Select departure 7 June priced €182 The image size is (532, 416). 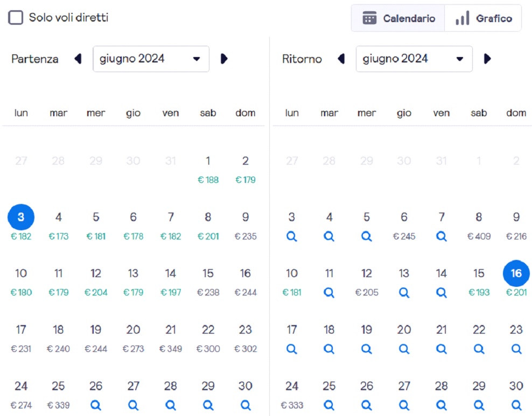(x=171, y=226)
